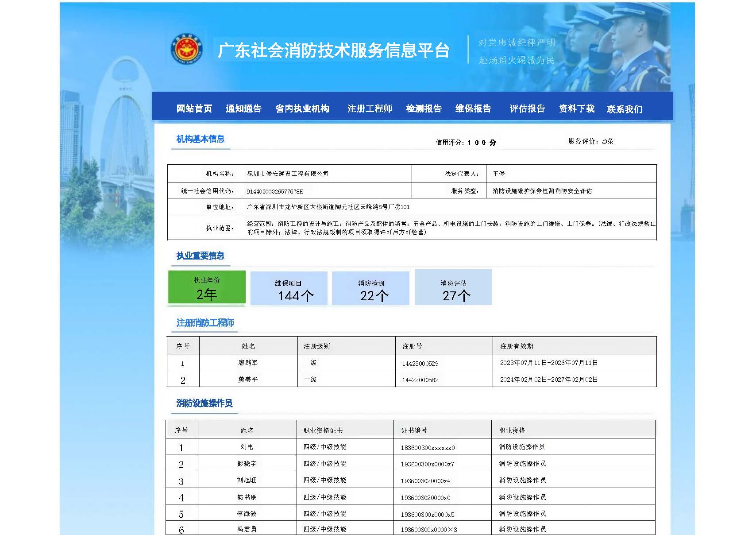The width and height of the screenshot is (756, 535).
Task: Open 维保报告 nav item
Action: (473, 109)
